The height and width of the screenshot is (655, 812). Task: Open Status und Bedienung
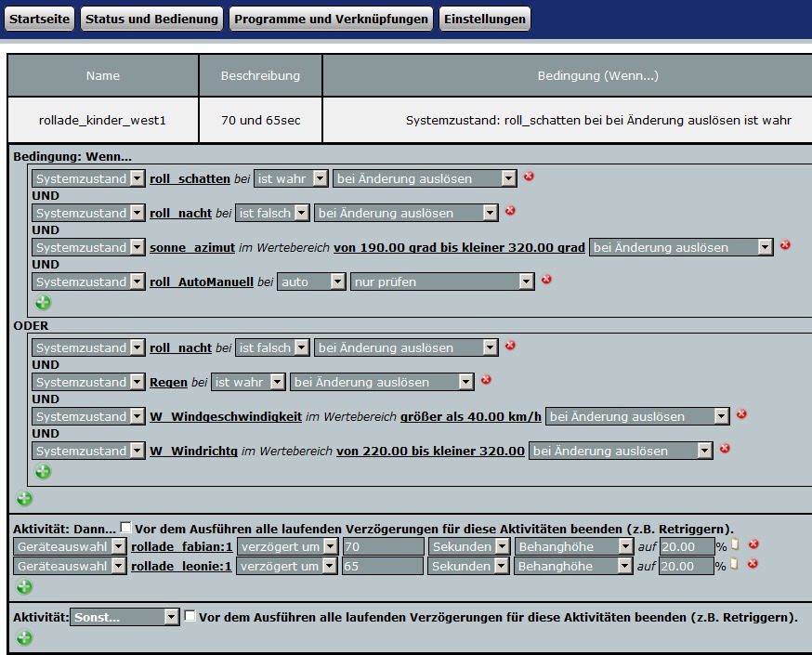pyautogui.click(x=151, y=19)
